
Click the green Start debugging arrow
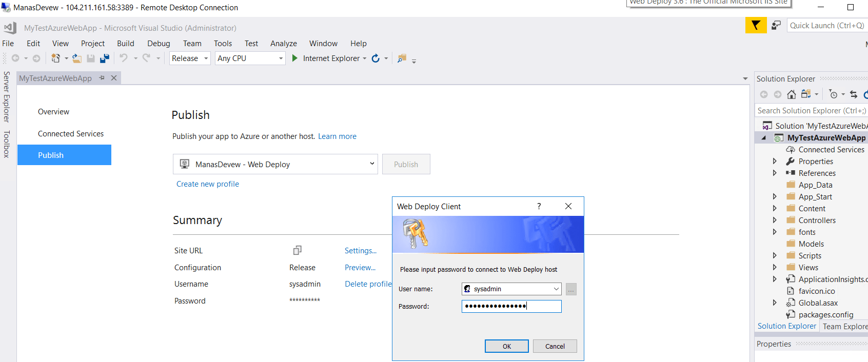click(x=295, y=58)
